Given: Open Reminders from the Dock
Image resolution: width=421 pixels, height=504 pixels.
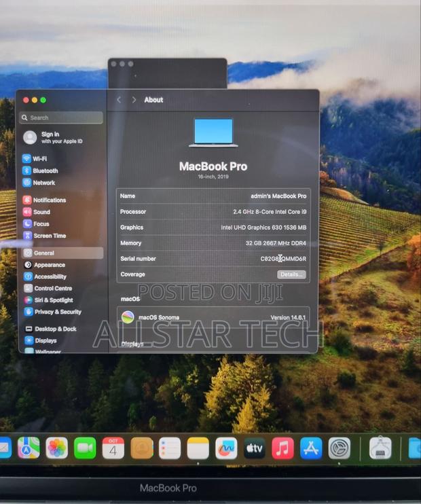Looking at the screenshot, I should (x=170, y=448).
